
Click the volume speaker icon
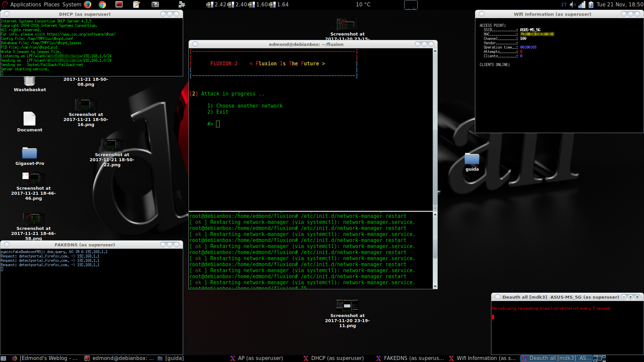pos(573,4)
